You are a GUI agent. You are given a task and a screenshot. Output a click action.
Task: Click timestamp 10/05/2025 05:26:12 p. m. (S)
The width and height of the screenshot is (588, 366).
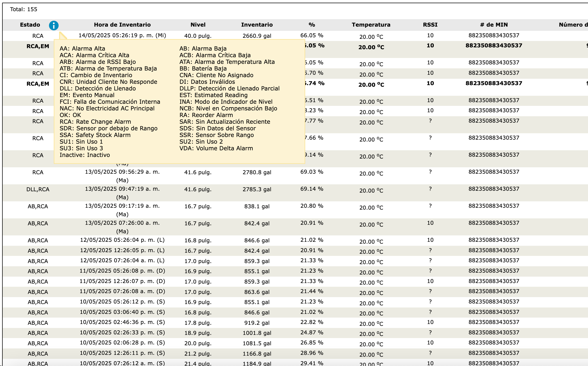[122, 302]
